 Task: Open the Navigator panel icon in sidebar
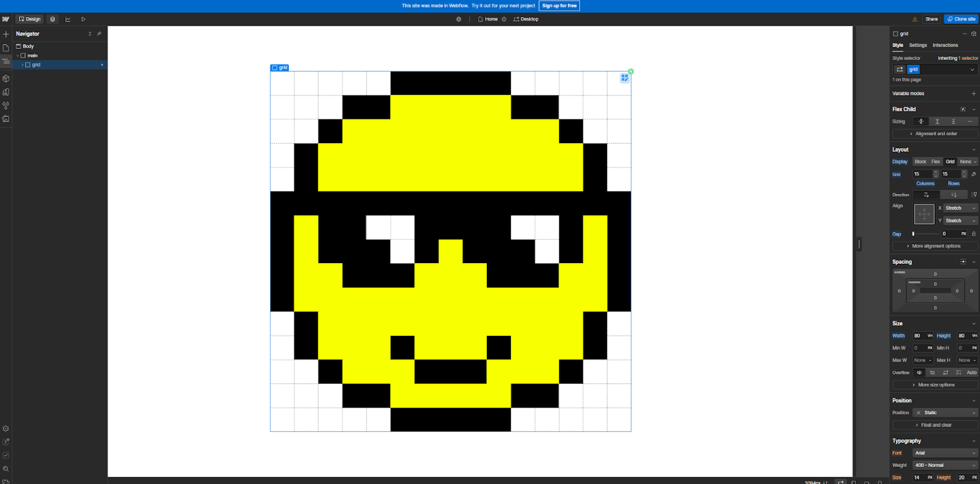(x=6, y=61)
